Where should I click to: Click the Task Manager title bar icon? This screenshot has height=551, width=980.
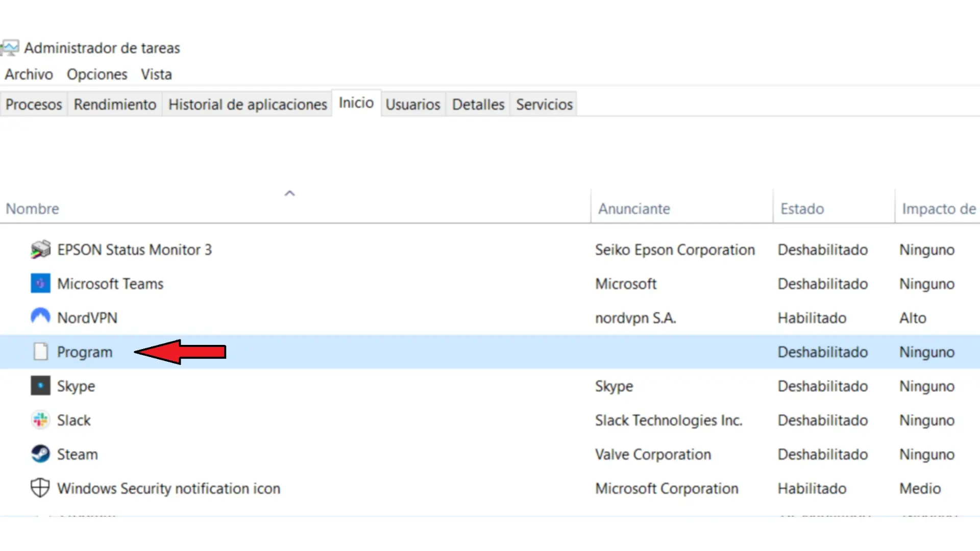10,48
